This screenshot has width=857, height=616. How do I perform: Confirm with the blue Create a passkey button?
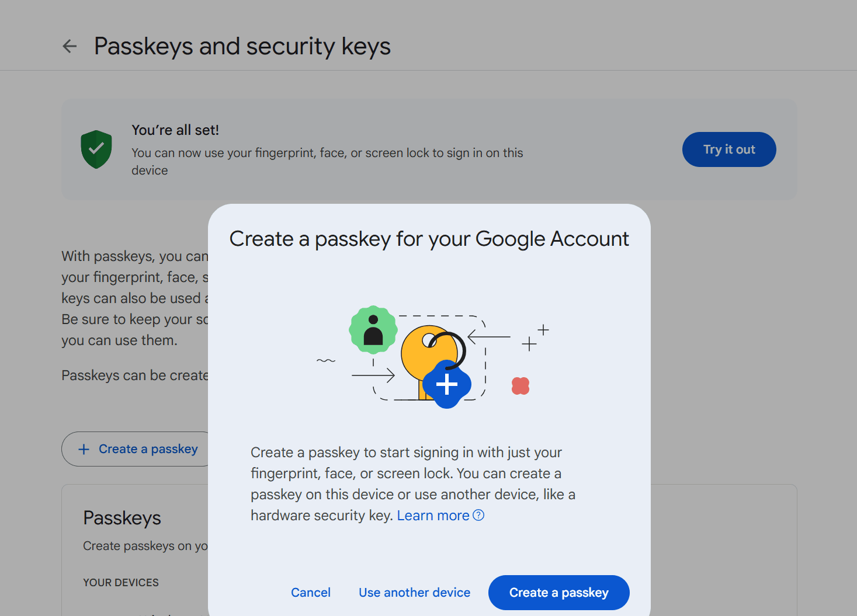coord(559,593)
